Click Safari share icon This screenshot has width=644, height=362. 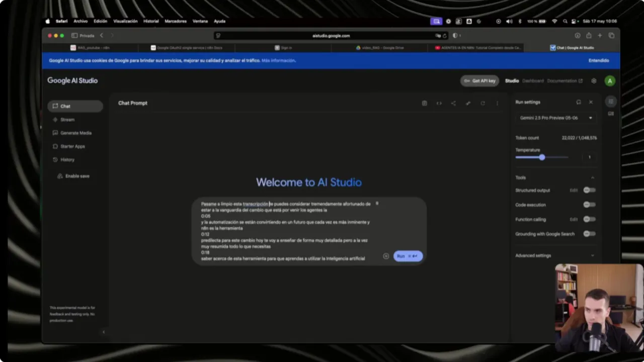pos(589,36)
